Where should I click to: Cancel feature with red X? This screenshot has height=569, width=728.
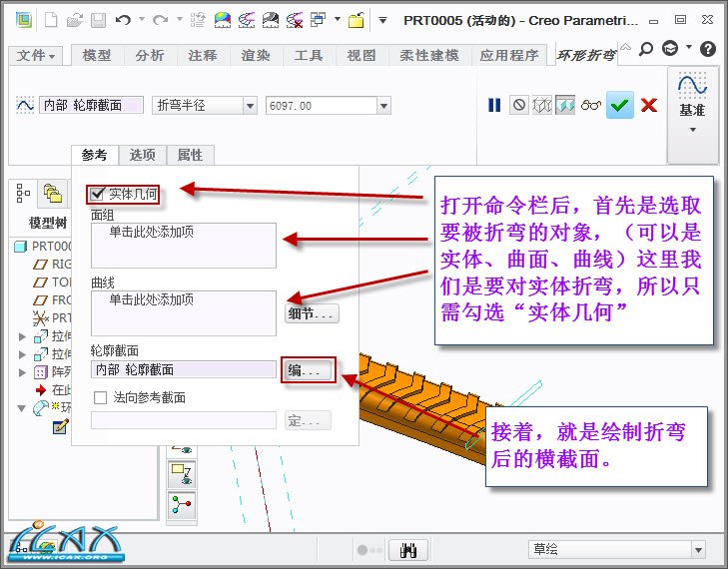[x=648, y=106]
